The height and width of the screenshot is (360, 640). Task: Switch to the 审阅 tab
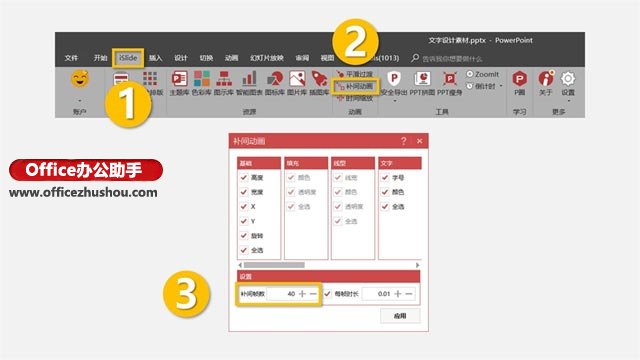tap(302, 58)
